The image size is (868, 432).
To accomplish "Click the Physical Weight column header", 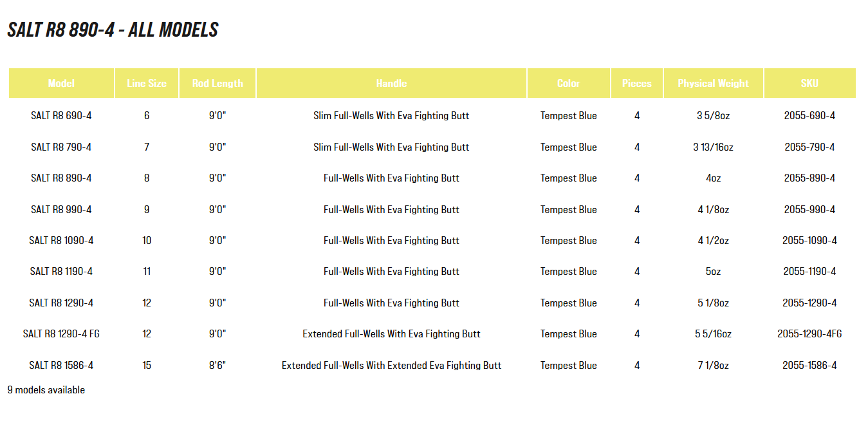I will [x=713, y=84].
